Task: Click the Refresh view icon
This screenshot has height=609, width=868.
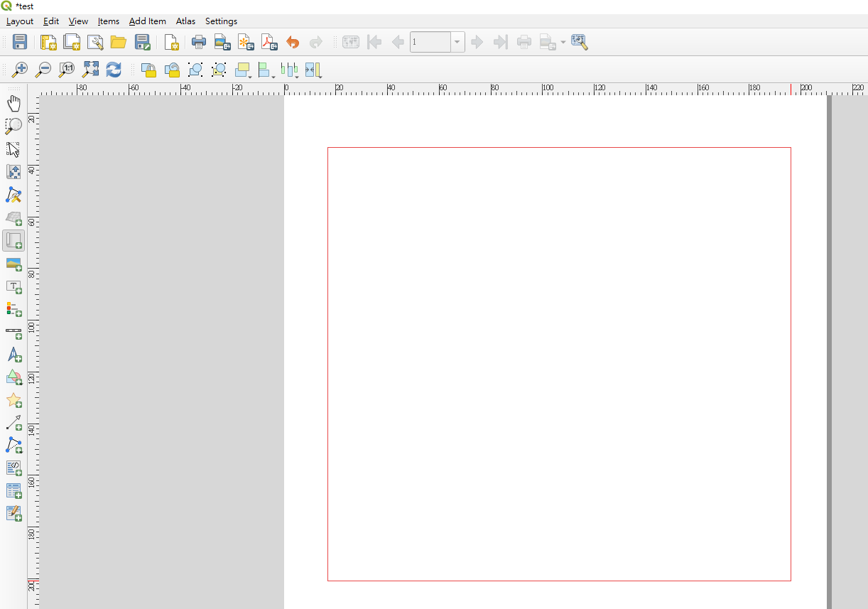Action: pos(114,70)
